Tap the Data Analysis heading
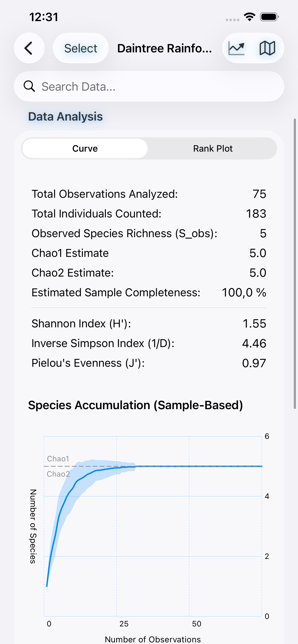Viewport: 298px width, 644px height. click(65, 117)
